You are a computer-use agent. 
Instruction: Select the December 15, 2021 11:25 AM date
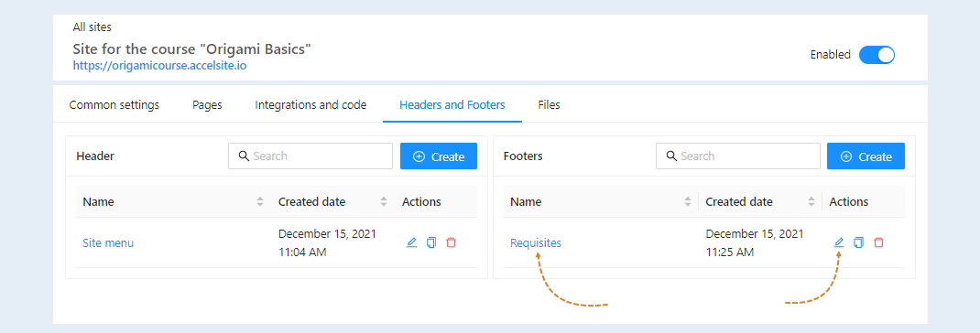pyautogui.click(x=755, y=243)
